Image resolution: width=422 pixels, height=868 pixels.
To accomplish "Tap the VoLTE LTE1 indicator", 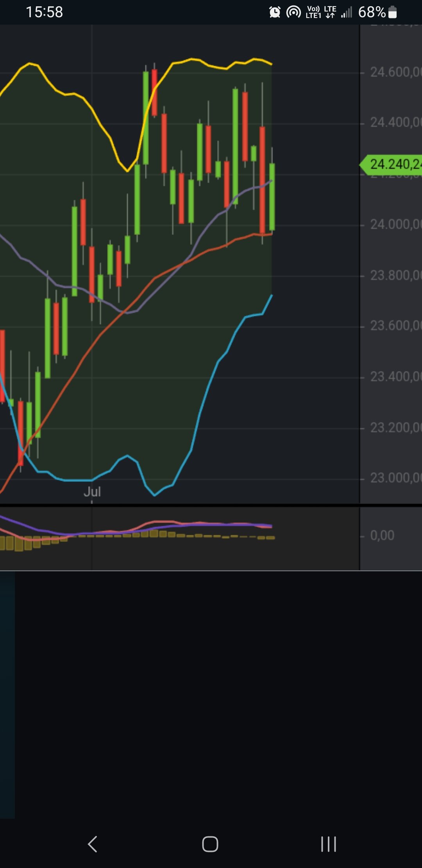I will 313,13.
